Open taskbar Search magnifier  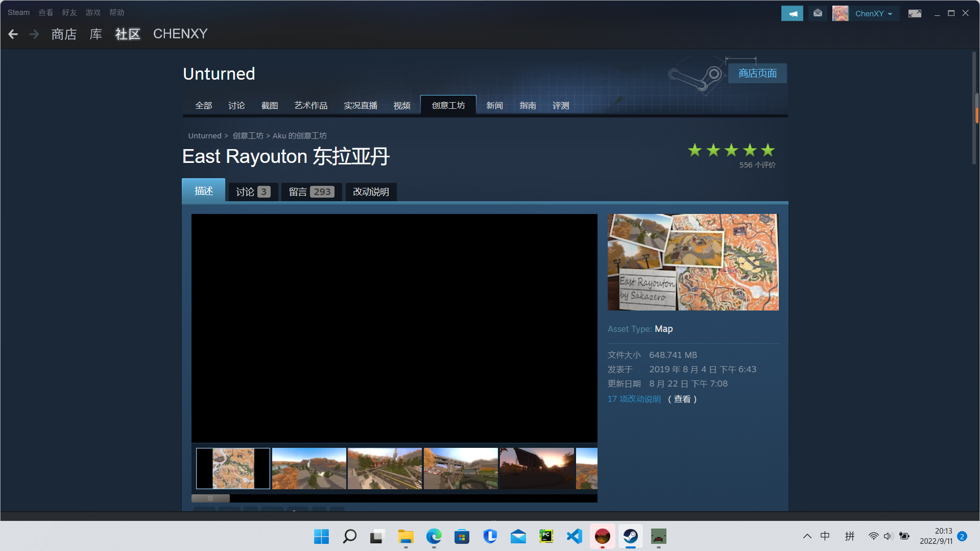(349, 536)
